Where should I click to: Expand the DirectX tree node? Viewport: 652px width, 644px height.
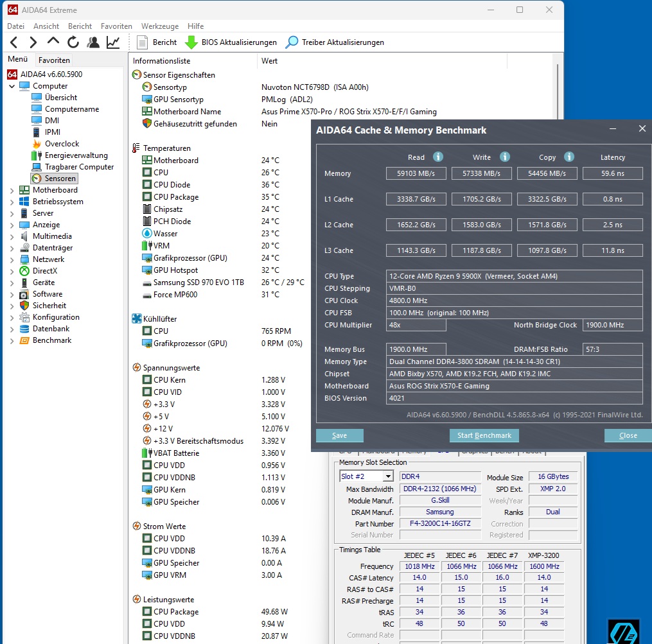point(12,272)
